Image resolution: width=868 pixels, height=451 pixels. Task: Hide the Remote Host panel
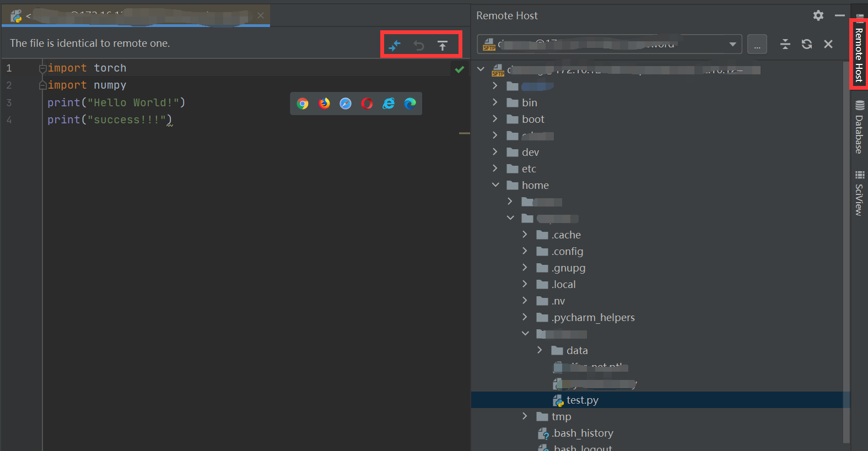point(840,15)
